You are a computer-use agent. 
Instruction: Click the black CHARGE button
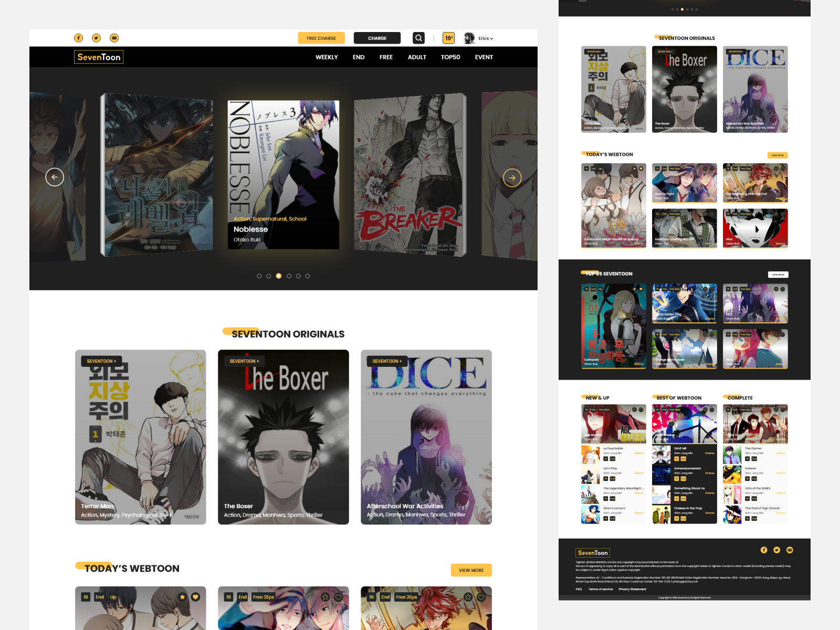pos(377,38)
